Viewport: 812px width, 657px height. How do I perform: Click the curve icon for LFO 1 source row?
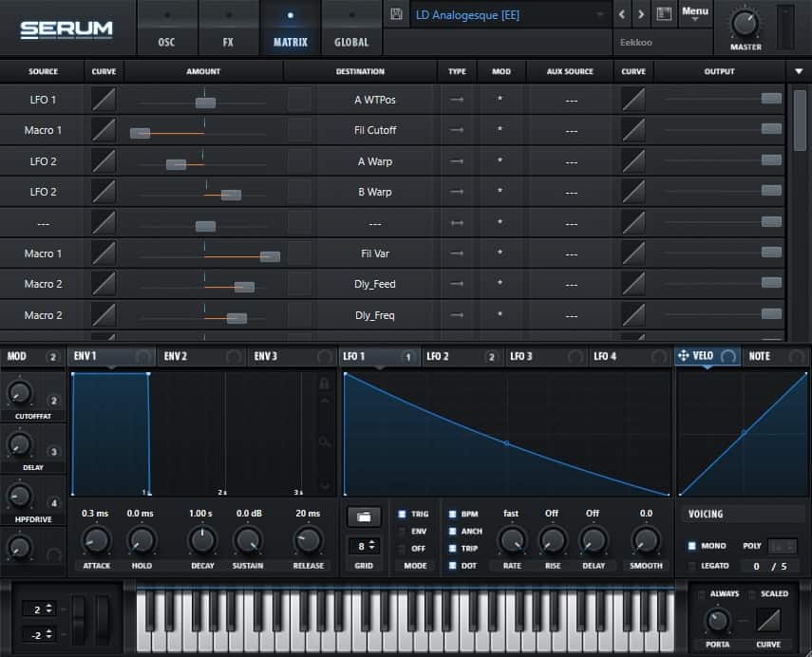(104, 100)
